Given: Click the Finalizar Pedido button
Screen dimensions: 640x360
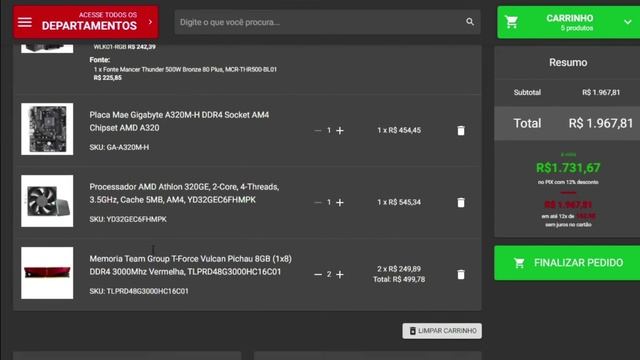Looking at the screenshot, I should 567,263.
